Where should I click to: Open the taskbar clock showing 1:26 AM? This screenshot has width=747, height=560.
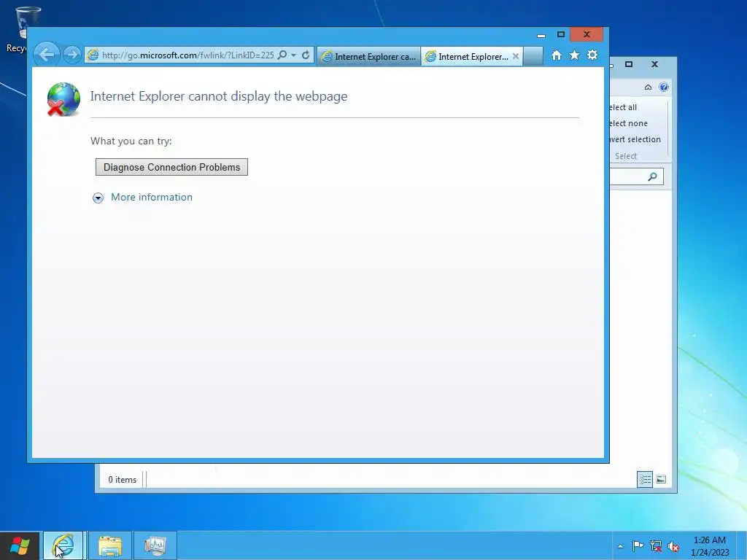pos(710,546)
